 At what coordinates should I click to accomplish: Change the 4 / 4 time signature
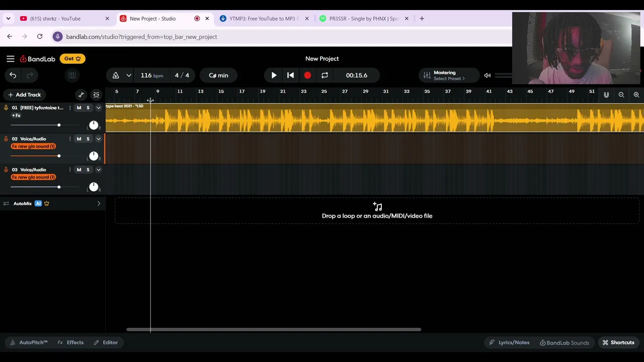point(182,75)
